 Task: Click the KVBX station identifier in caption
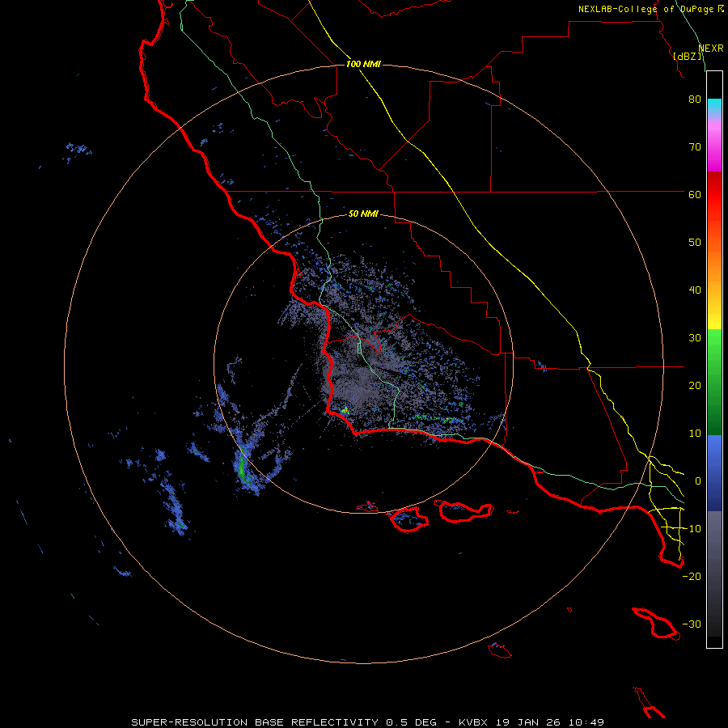click(473, 722)
